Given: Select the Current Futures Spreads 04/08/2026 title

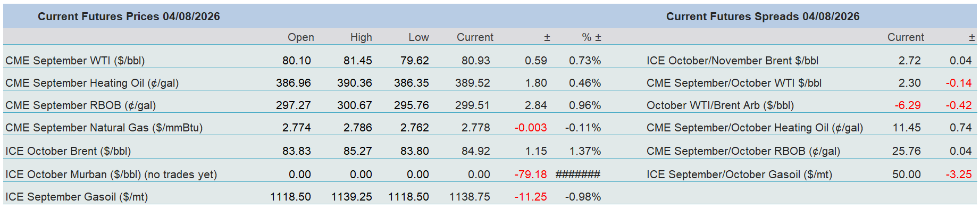Looking at the screenshot, I should pos(763,16).
